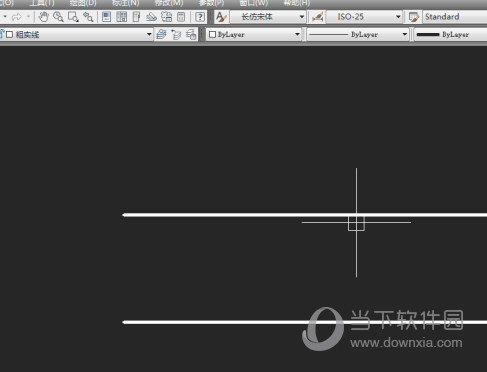This screenshot has width=487, height=372.
Task: Click the Zoom Previous icon
Action: point(88,17)
